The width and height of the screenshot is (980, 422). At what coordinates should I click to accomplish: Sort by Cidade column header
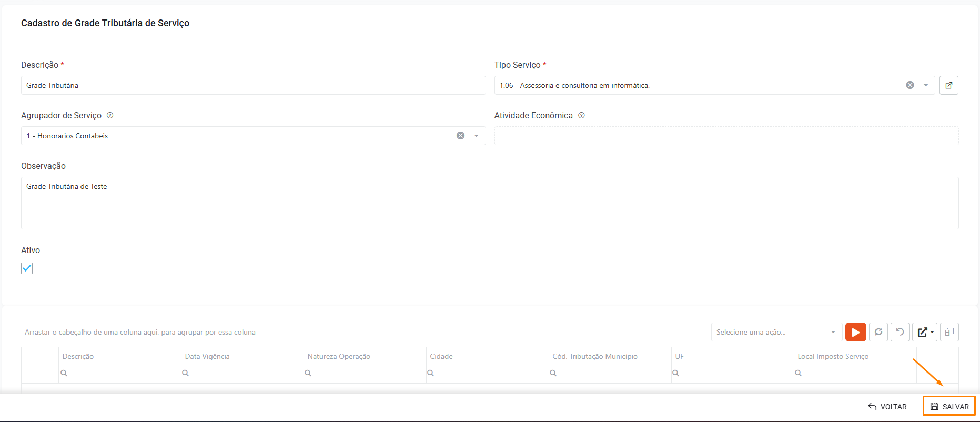click(441, 356)
